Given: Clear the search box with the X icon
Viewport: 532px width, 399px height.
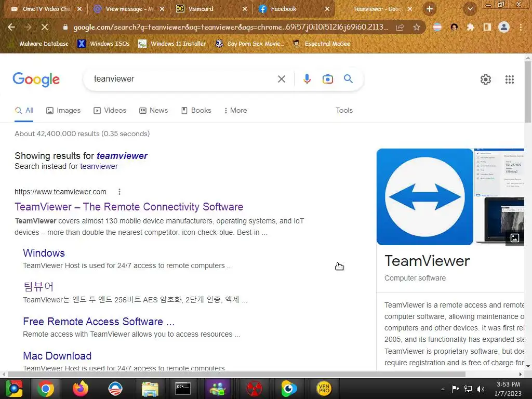Looking at the screenshot, I should pyautogui.click(x=281, y=79).
